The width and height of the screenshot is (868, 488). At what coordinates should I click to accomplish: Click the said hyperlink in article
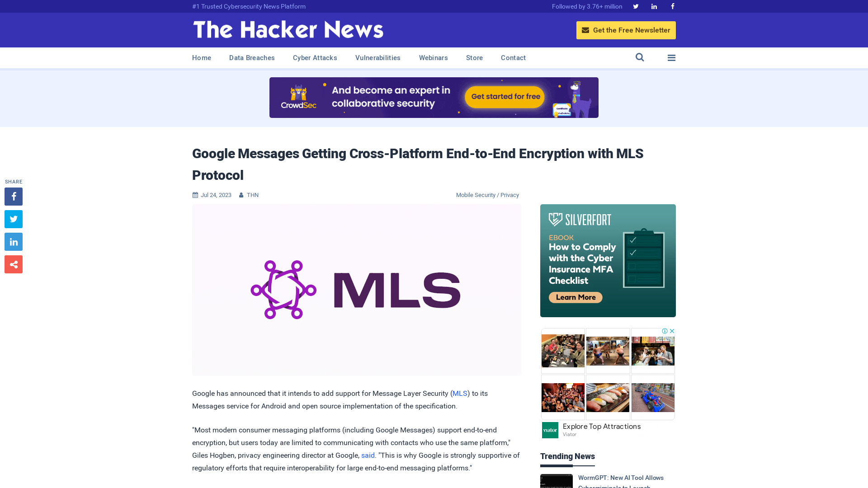[x=368, y=455]
